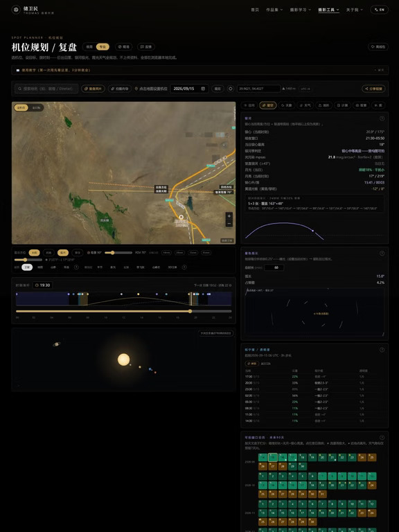Click the location search input field
The width and height of the screenshot is (399, 532).
46,89
